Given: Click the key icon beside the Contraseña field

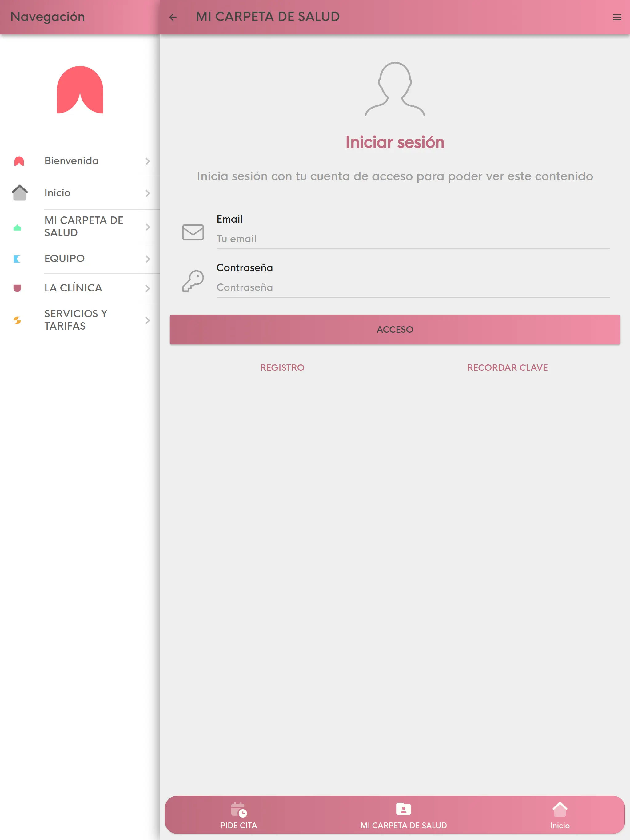Looking at the screenshot, I should [193, 281].
